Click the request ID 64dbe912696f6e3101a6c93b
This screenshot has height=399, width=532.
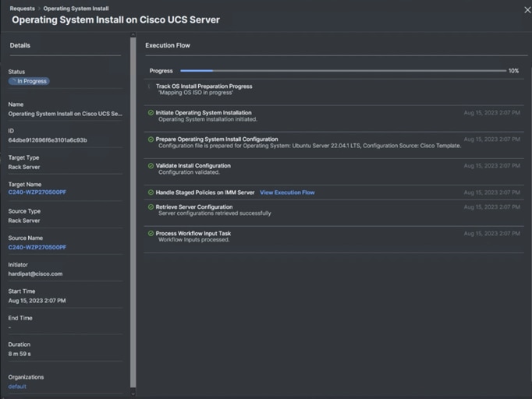[x=48, y=140]
